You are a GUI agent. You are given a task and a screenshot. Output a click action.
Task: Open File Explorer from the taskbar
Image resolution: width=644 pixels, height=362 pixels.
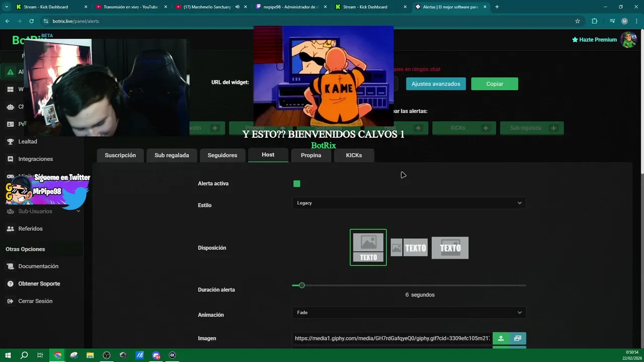coord(90,355)
